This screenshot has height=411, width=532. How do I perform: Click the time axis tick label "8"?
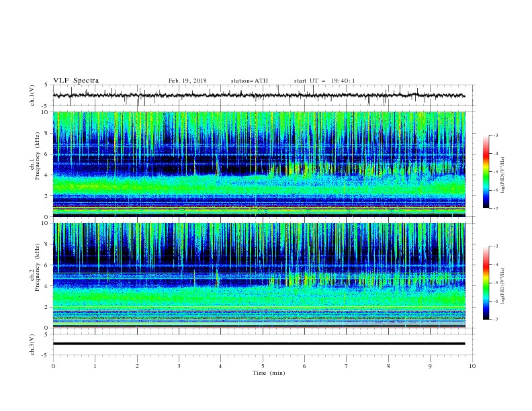pos(388,366)
